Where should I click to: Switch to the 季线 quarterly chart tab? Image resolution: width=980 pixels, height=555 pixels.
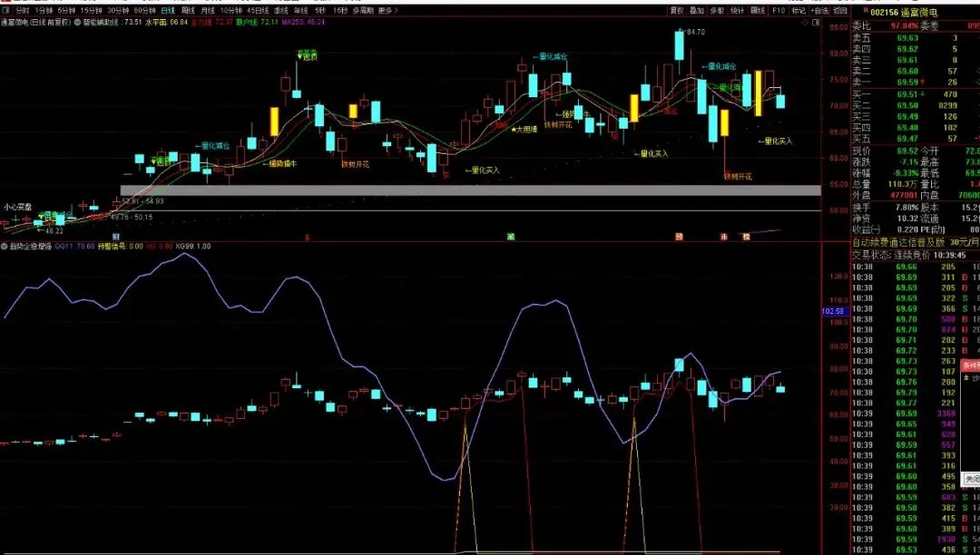point(281,11)
